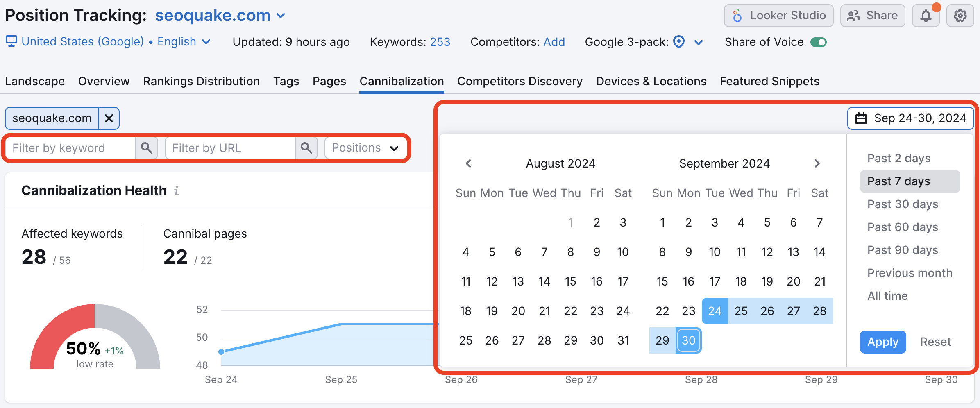Click the Filter by keyword input field

[70, 148]
